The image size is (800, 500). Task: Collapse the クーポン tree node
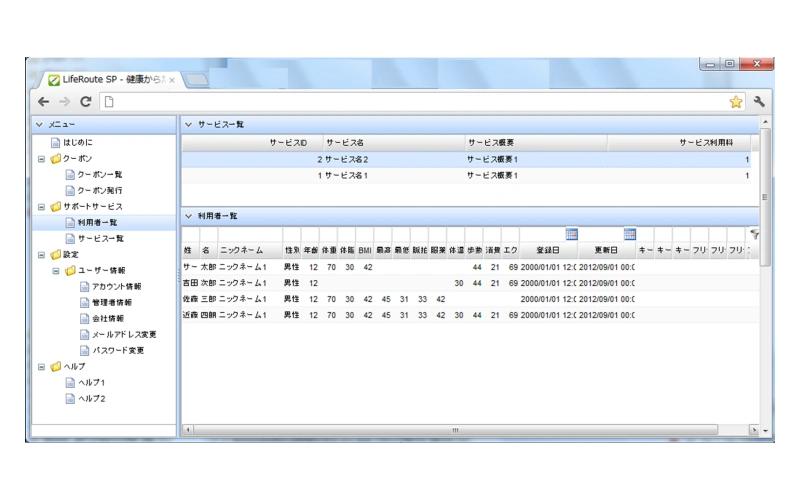pos(41,159)
